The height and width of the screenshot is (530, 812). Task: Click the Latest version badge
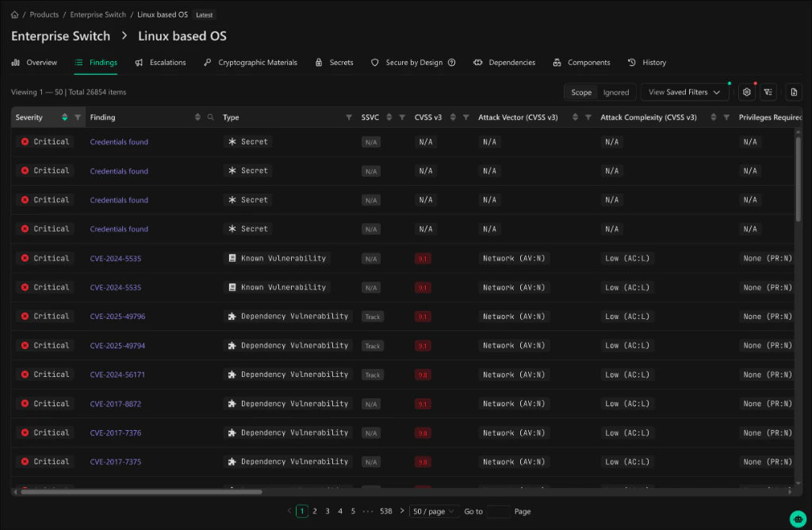point(204,15)
